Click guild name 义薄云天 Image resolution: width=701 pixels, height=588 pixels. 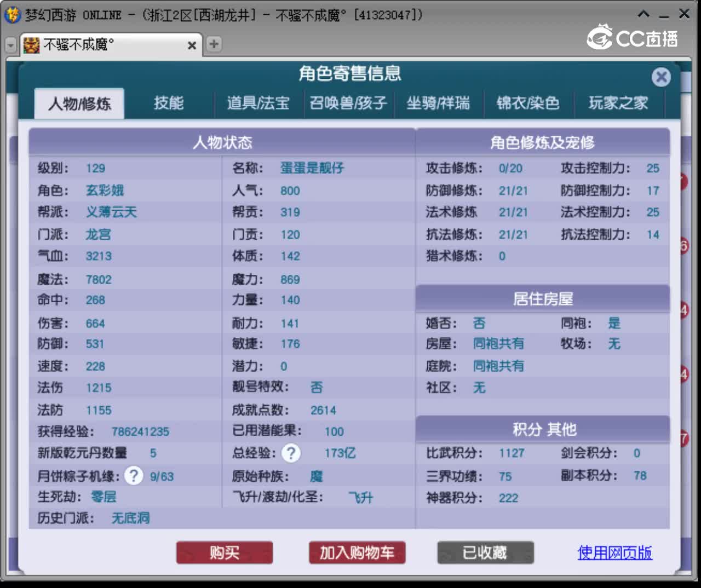(111, 212)
